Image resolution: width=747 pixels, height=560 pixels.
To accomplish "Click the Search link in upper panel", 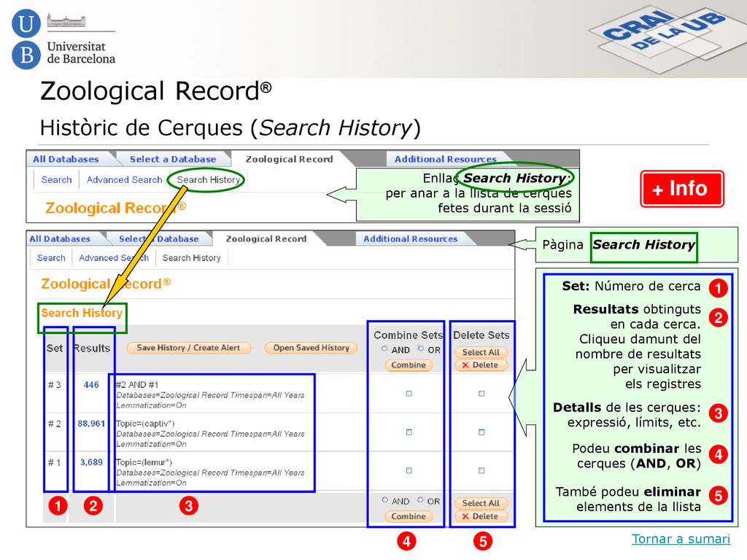I will tap(56, 179).
